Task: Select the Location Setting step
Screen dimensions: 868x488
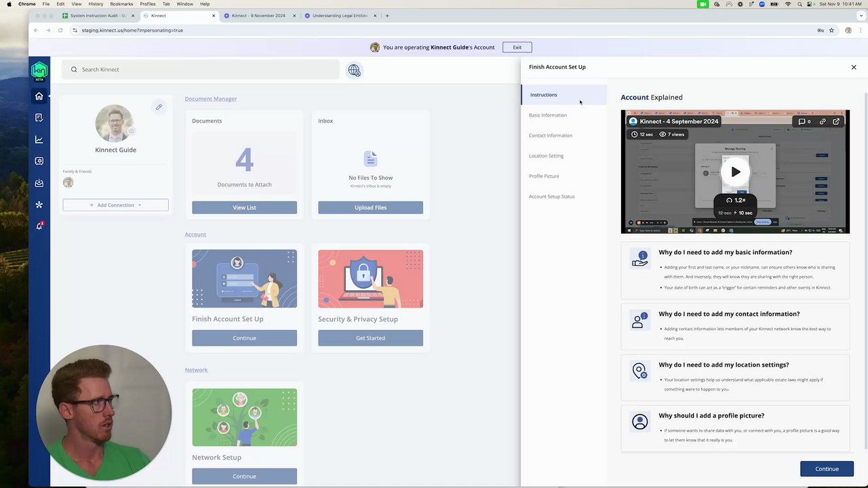Action: click(x=546, y=156)
